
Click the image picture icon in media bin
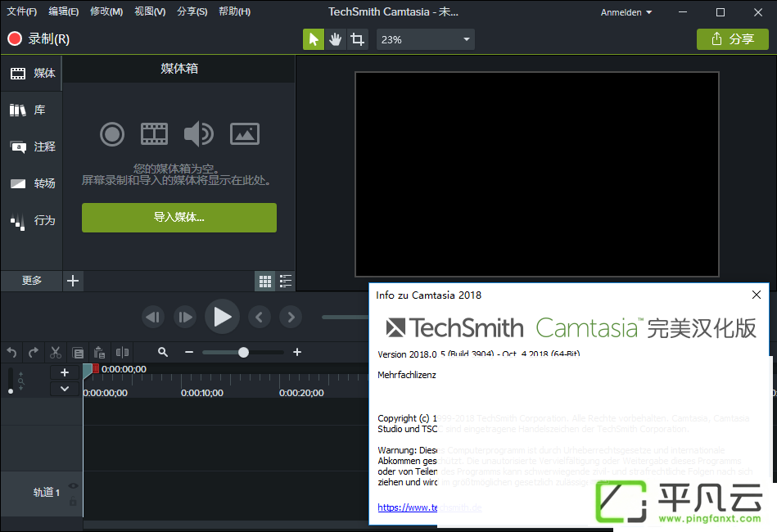(245, 134)
